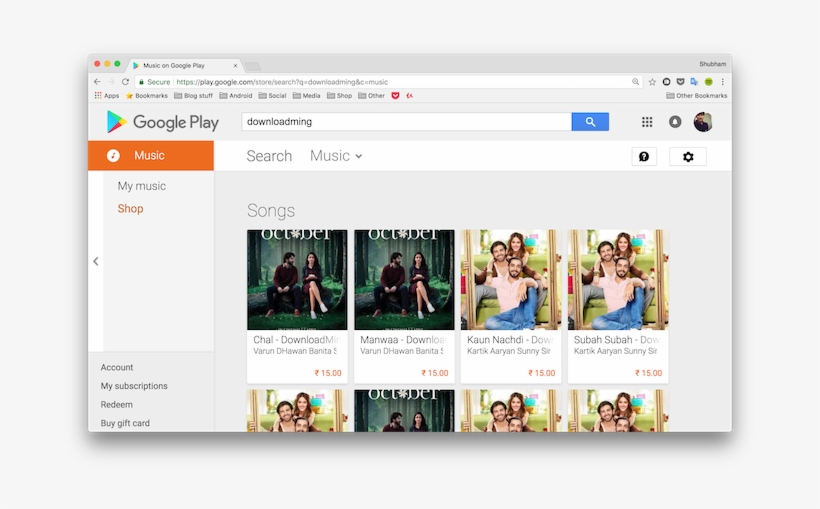Click the red EA bookmark icon

point(409,96)
